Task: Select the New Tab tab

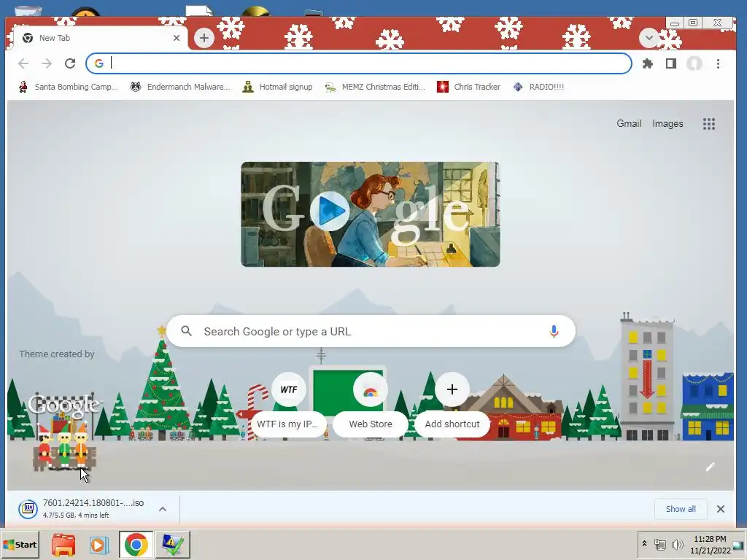Action: coord(98,38)
